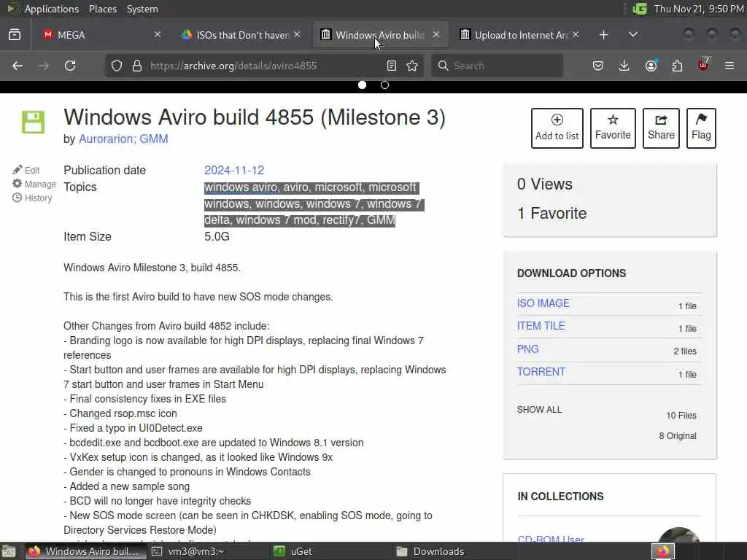Close the Upload to Internet Archive tab

pyautogui.click(x=576, y=35)
